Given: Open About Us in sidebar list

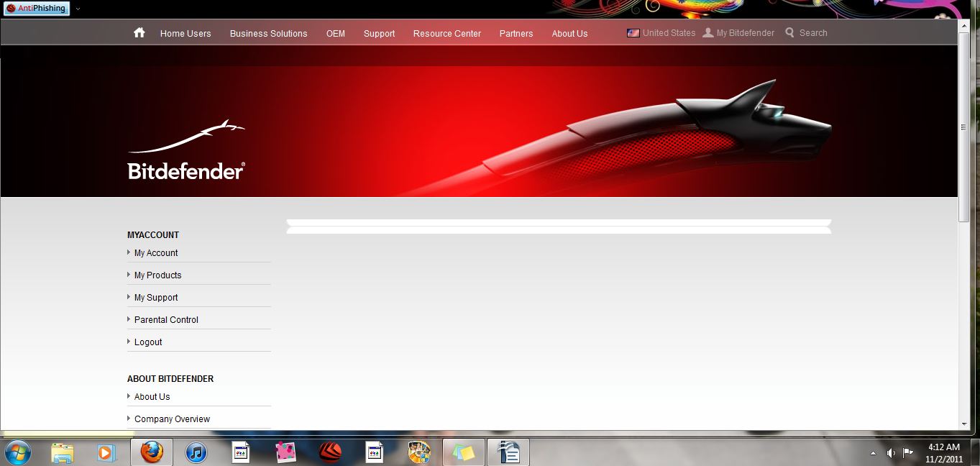Looking at the screenshot, I should tap(152, 397).
